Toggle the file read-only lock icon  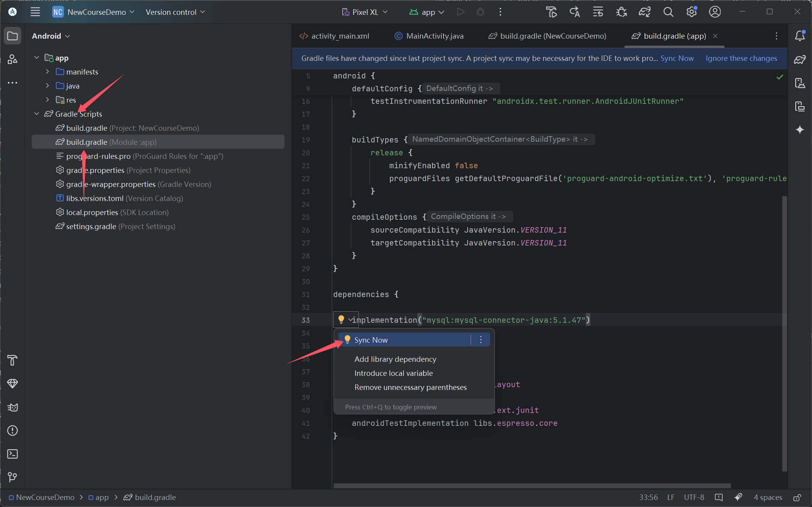[797, 498]
